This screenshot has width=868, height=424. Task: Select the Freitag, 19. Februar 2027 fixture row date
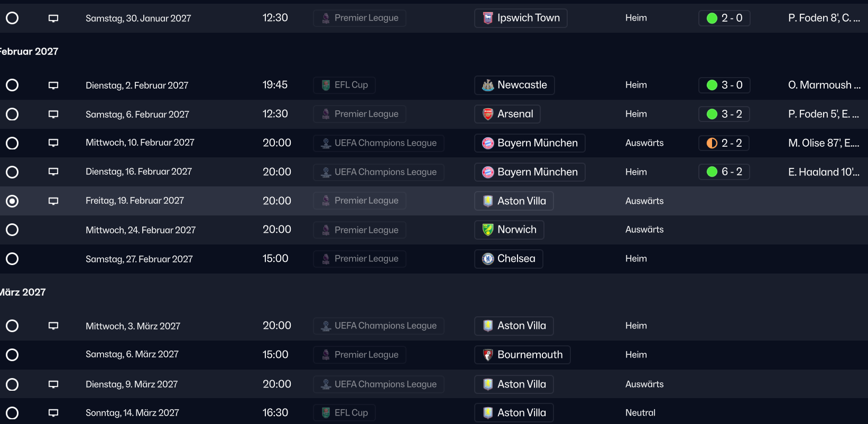pos(135,201)
